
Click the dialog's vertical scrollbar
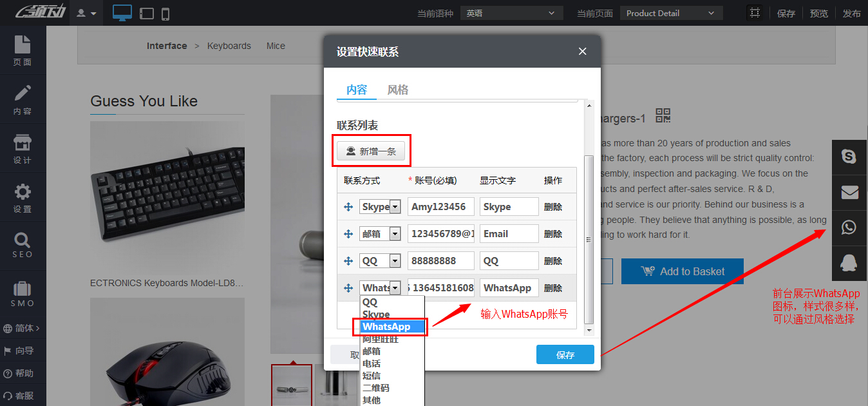click(589, 238)
